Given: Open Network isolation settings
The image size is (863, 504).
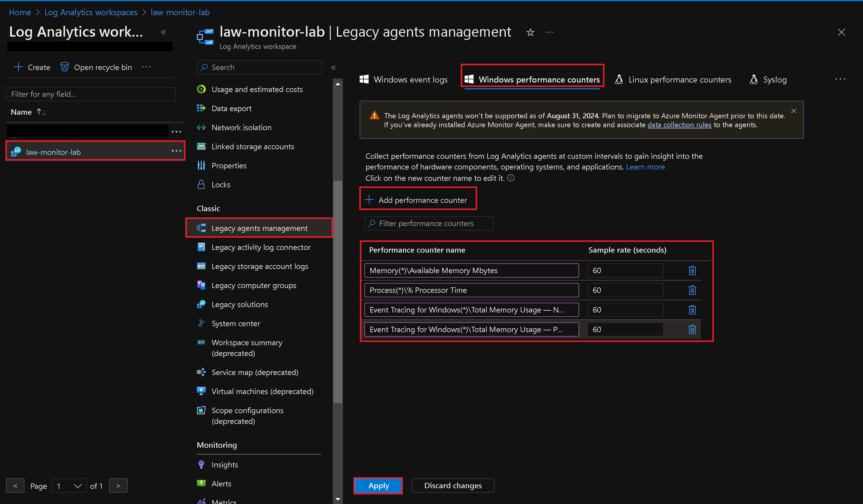Looking at the screenshot, I should click(x=241, y=127).
